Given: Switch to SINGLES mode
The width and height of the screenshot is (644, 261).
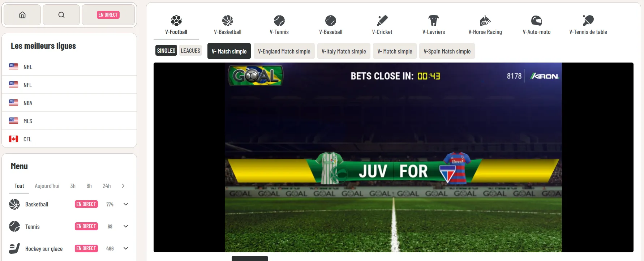Looking at the screenshot, I should (166, 51).
